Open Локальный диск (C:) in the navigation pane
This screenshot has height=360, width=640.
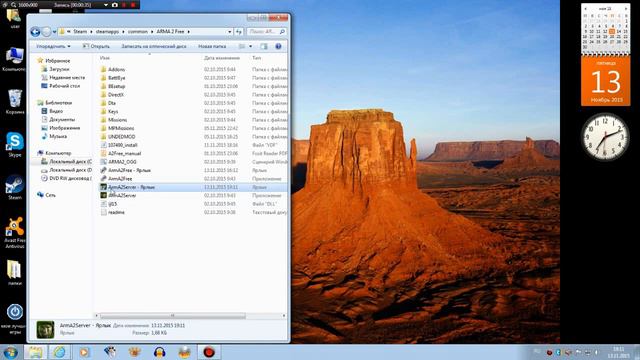tap(70, 162)
